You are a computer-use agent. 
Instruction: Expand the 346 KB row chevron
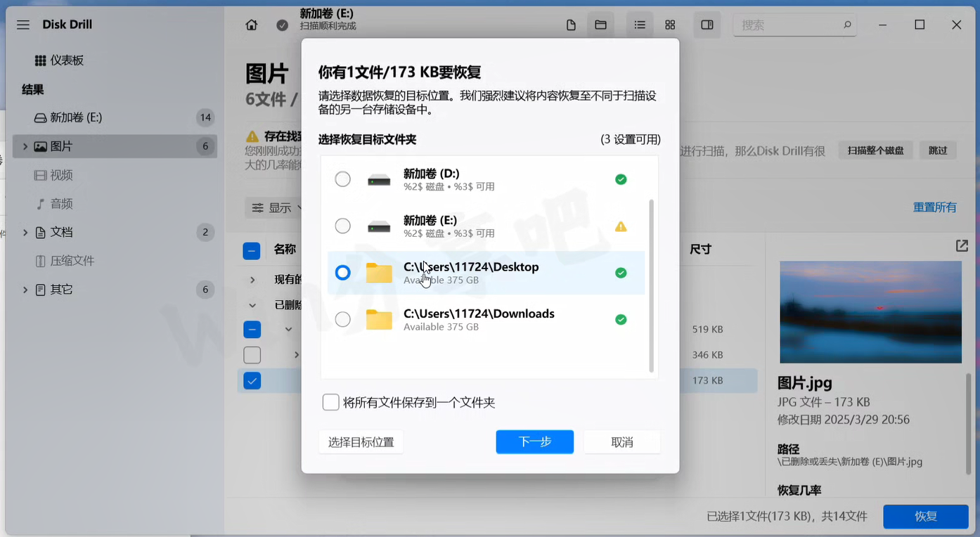[297, 355]
